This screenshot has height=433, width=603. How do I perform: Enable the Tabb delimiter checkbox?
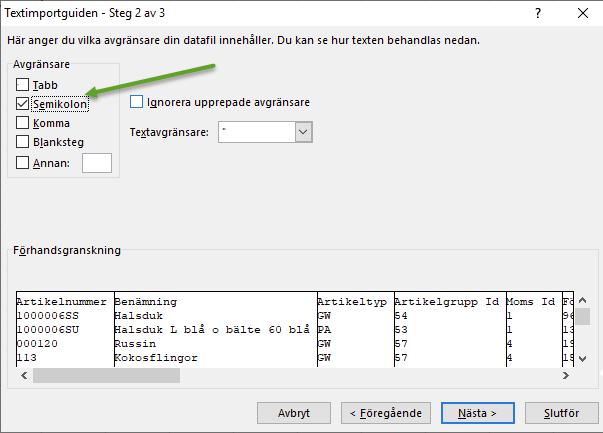click(x=23, y=85)
